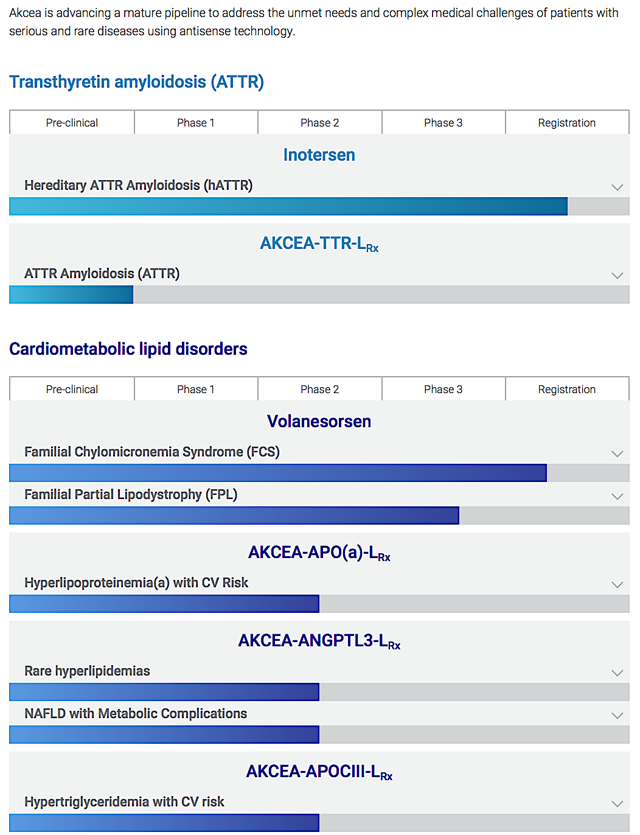Click the Inotersen hATTR progress bar

[288, 205]
